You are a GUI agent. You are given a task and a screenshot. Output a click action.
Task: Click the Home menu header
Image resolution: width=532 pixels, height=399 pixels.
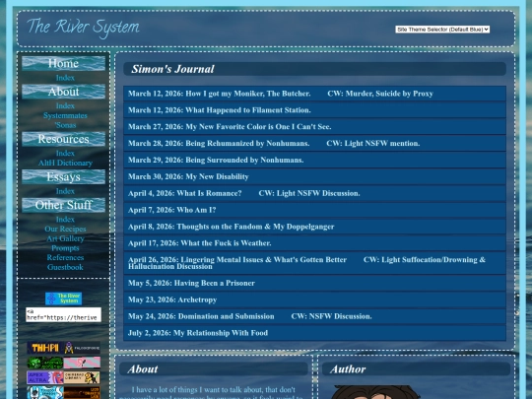coord(63,63)
